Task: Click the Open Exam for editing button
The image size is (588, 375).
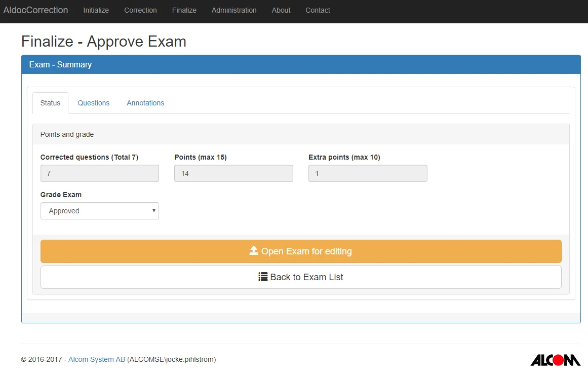Action: (x=301, y=251)
